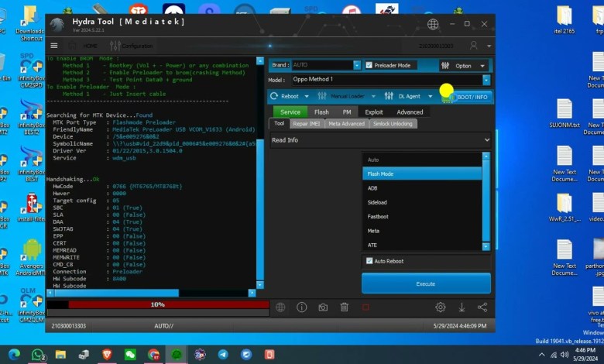This screenshot has height=364, width=604.
Task: Take a screenshot with the camera icon
Action: click(322, 307)
